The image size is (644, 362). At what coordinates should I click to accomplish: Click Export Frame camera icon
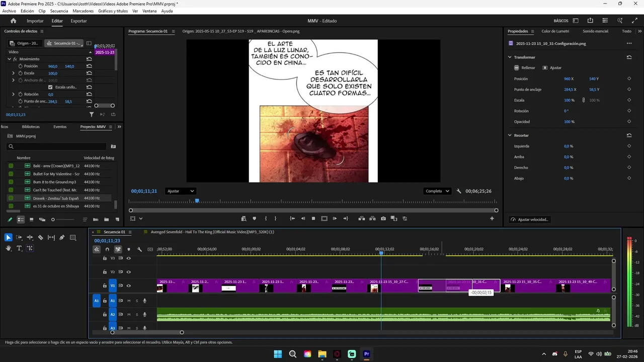coord(383,219)
